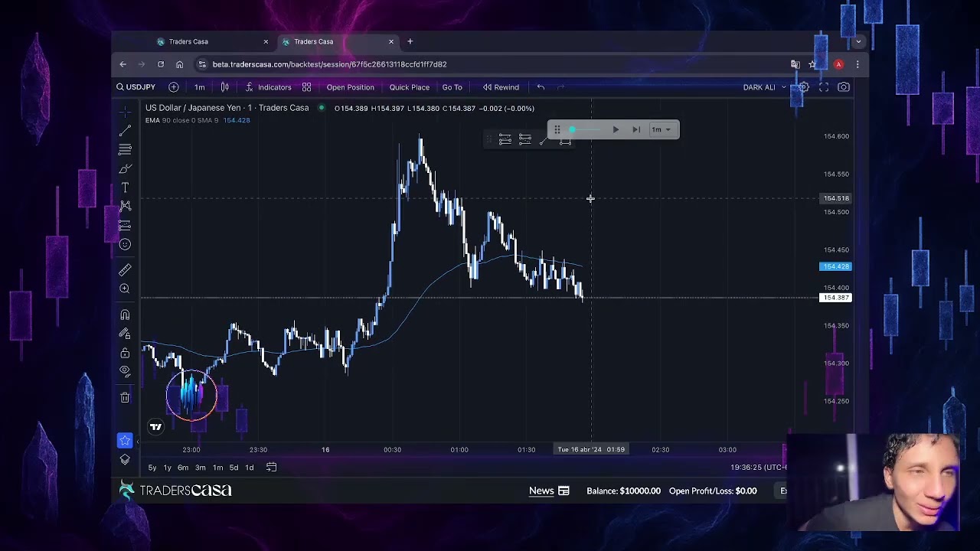Open the Chrome three-dot menu

point(857,64)
